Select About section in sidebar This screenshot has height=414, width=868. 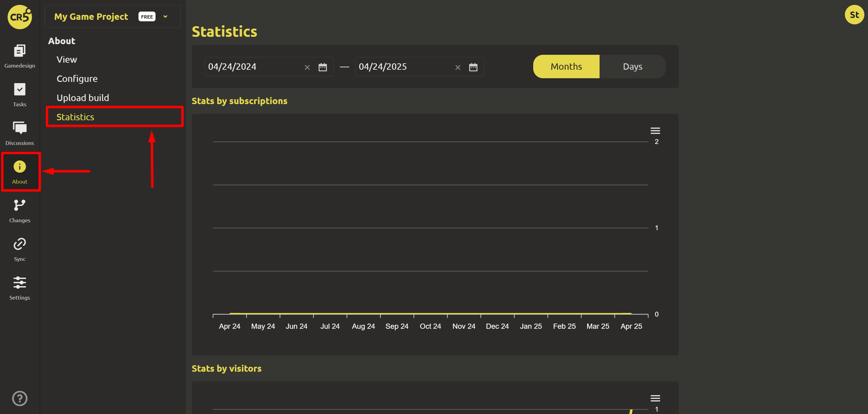tap(19, 172)
